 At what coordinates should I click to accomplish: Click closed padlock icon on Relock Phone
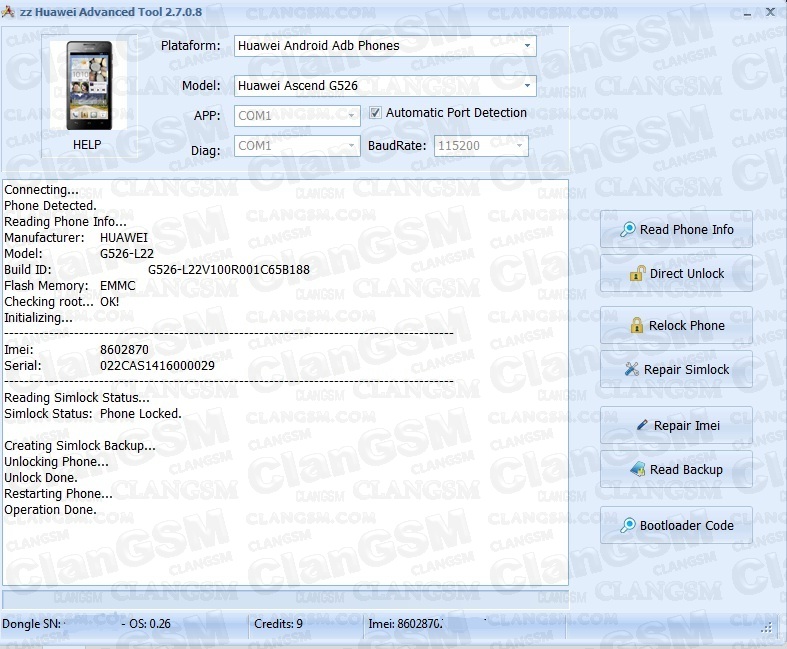point(636,325)
